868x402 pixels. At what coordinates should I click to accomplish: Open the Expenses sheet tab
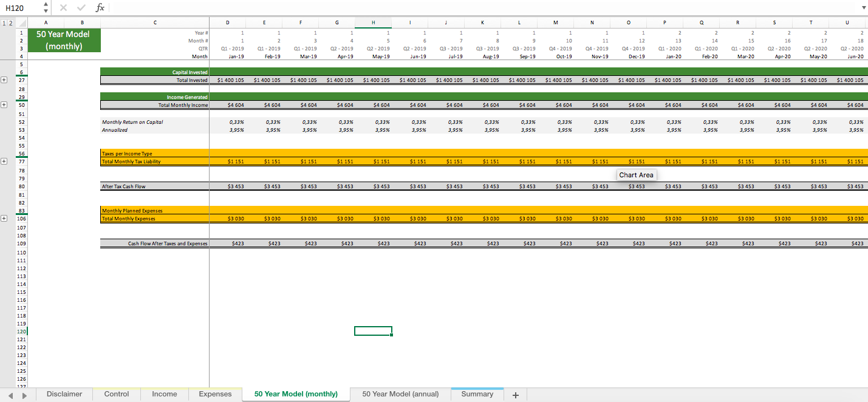coord(214,394)
